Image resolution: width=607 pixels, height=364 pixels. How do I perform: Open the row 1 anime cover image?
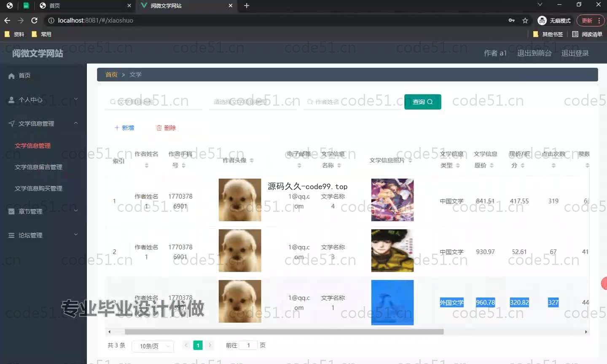click(392, 200)
